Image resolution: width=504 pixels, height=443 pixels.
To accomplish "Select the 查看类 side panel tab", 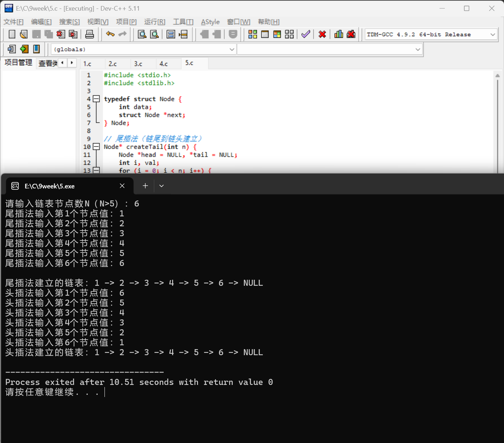I will [x=48, y=63].
